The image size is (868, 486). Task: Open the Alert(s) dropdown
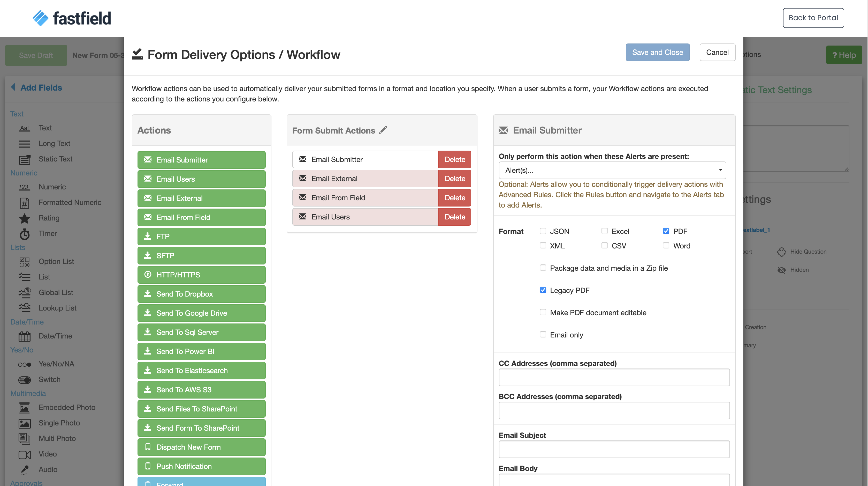click(612, 170)
